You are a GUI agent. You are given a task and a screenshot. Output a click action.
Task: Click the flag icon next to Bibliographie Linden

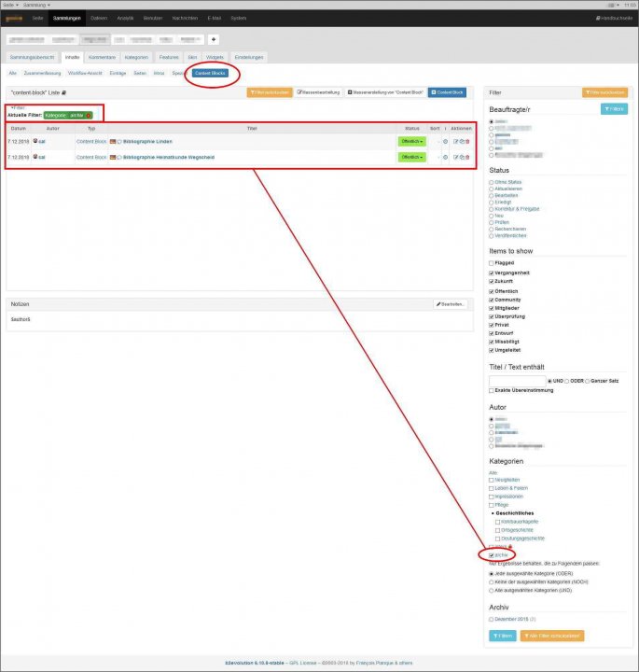(113, 142)
